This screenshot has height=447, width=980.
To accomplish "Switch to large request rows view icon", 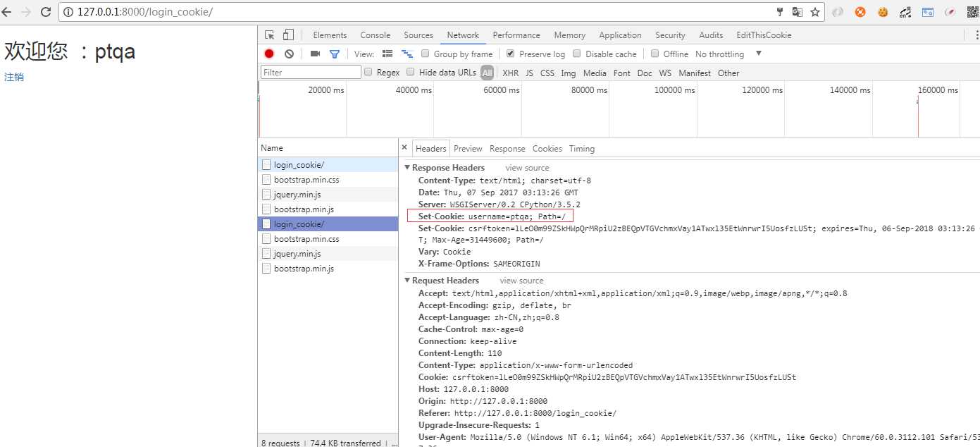I will pyautogui.click(x=387, y=54).
